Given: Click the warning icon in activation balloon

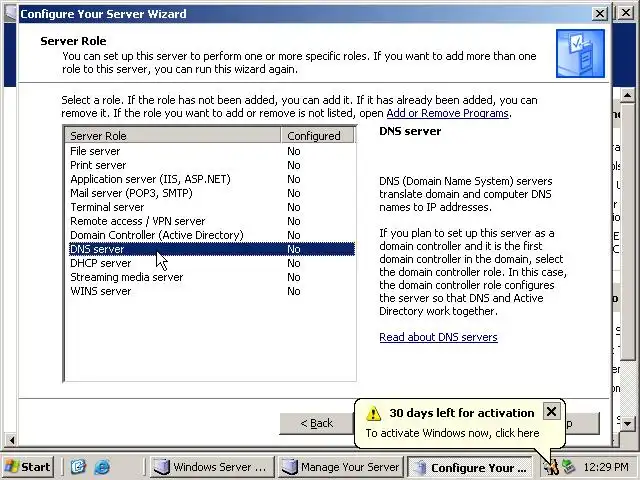Looking at the screenshot, I should 373,413.
